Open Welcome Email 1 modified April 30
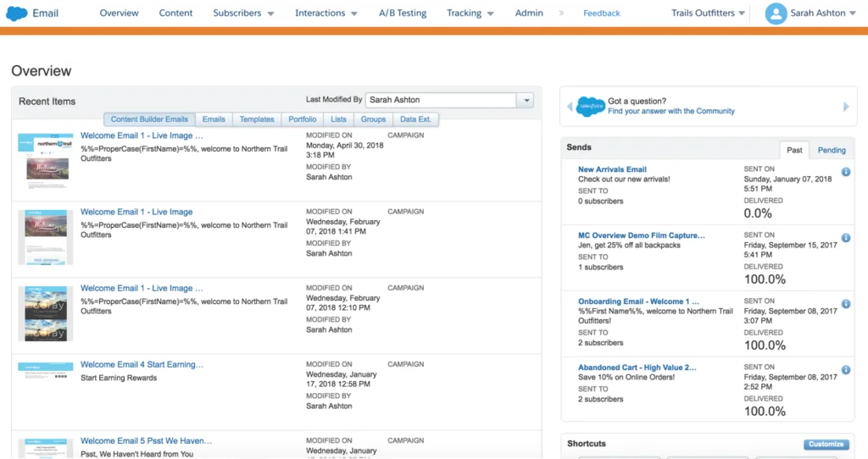 click(x=142, y=135)
